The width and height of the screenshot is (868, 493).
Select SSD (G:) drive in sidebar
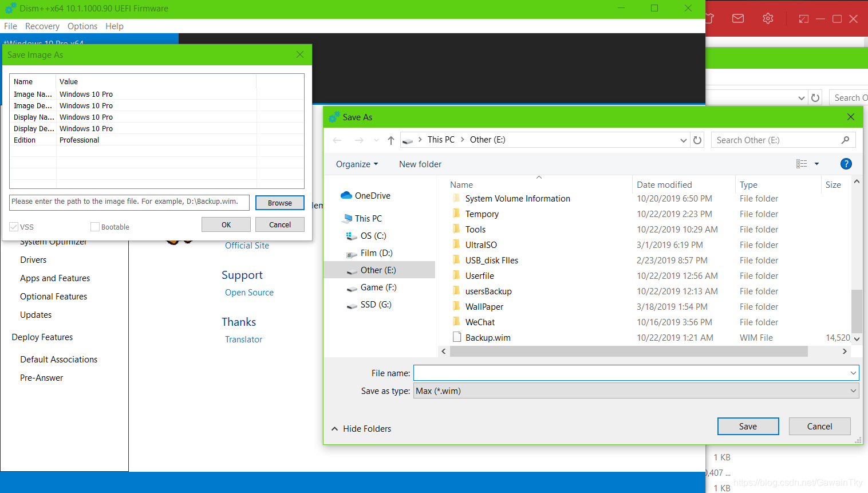coord(376,304)
